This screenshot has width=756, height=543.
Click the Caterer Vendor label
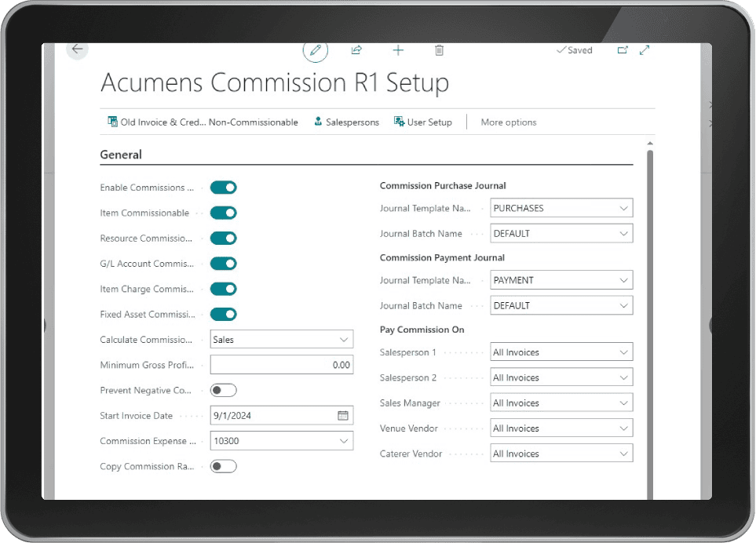click(x=411, y=454)
